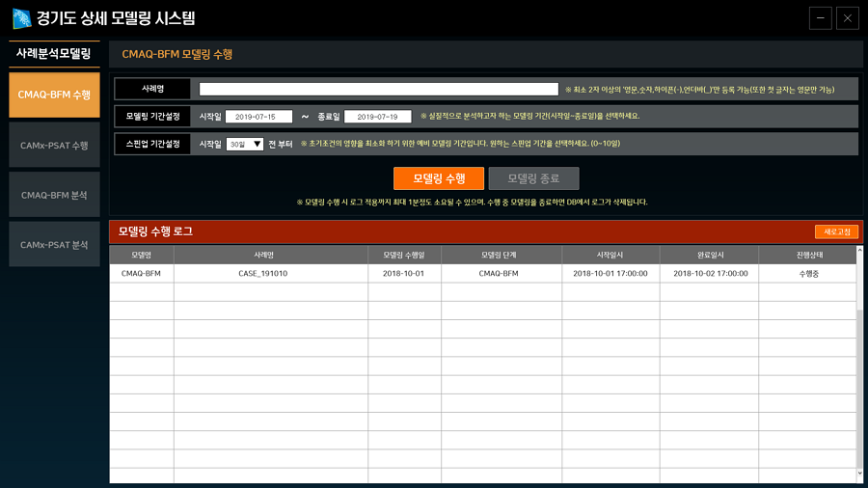Click the 모델링 수행 로그 panel title

coord(155,231)
